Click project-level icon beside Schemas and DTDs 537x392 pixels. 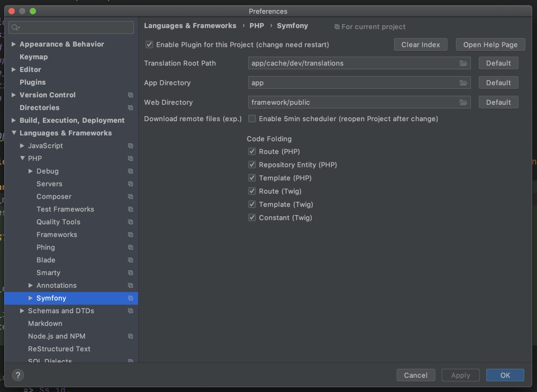point(130,311)
